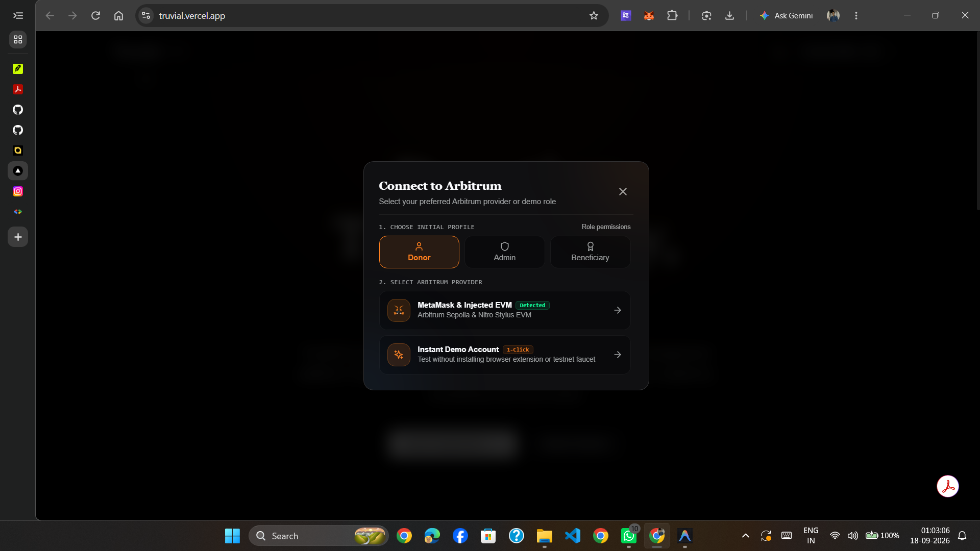Click the sparkle icon of Instant Demo Account
The width and height of the screenshot is (980, 551).
399,355
